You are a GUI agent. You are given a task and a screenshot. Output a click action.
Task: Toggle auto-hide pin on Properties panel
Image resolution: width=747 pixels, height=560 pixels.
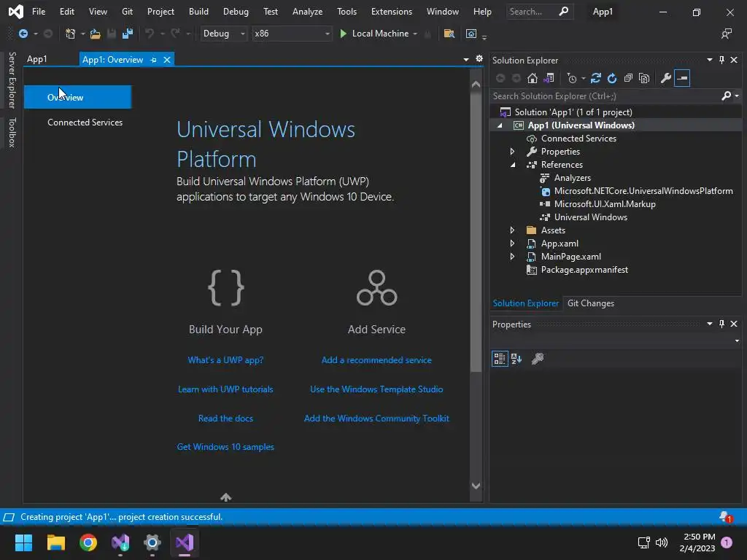pos(721,324)
